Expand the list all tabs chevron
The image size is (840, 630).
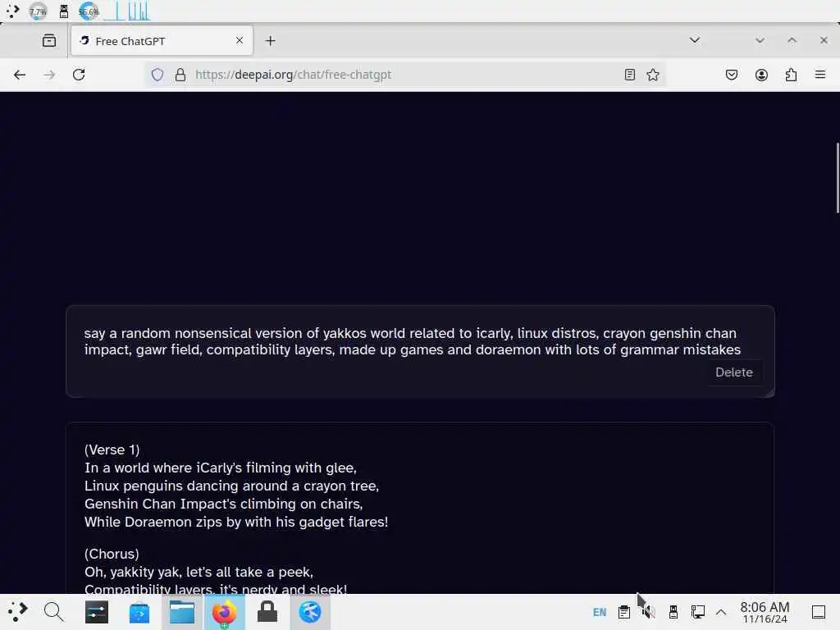[695, 40]
